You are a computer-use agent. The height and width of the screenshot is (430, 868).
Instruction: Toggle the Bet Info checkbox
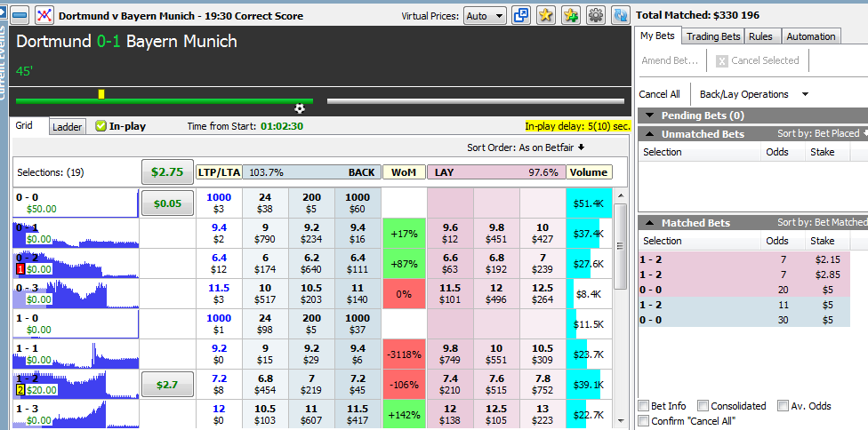(644, 406)
